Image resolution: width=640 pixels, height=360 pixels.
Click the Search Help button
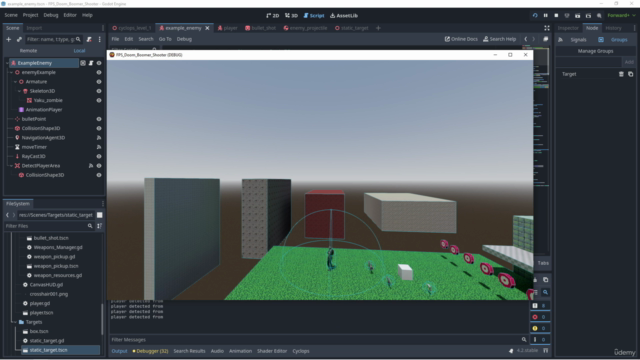[x=500, y=39]
